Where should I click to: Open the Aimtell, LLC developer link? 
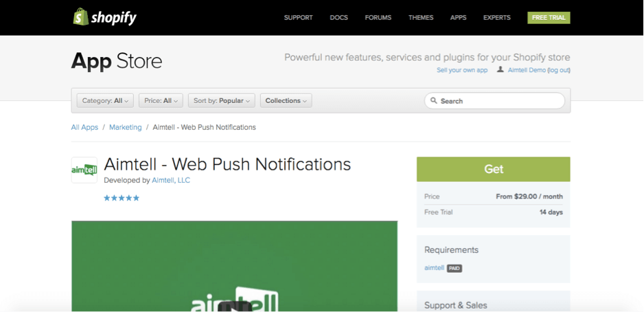(x=171, y=180)
